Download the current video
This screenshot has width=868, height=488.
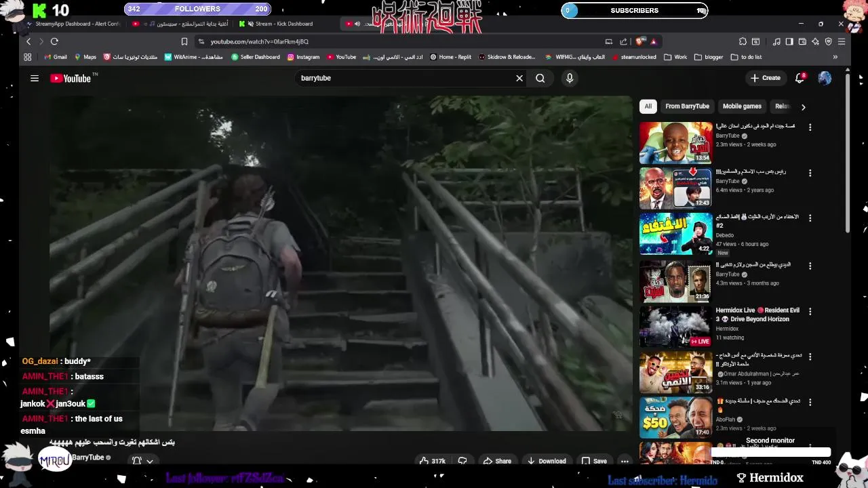tap(547, 461)
